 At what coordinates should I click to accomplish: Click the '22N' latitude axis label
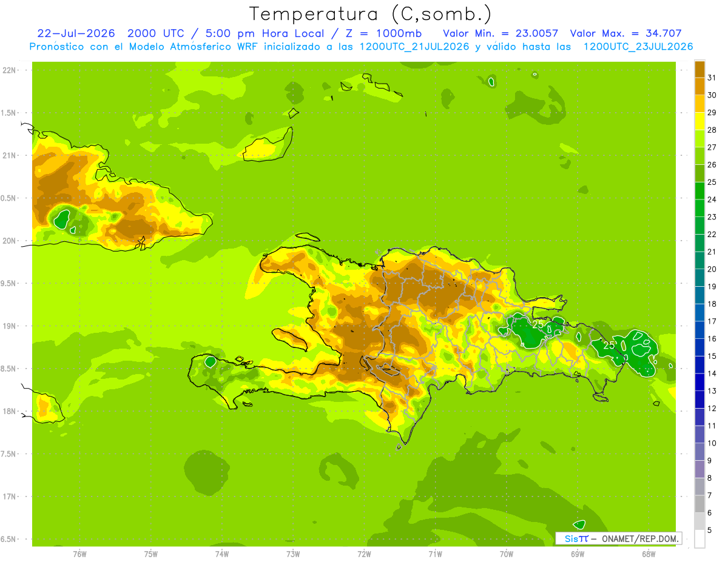click(10, 70)
